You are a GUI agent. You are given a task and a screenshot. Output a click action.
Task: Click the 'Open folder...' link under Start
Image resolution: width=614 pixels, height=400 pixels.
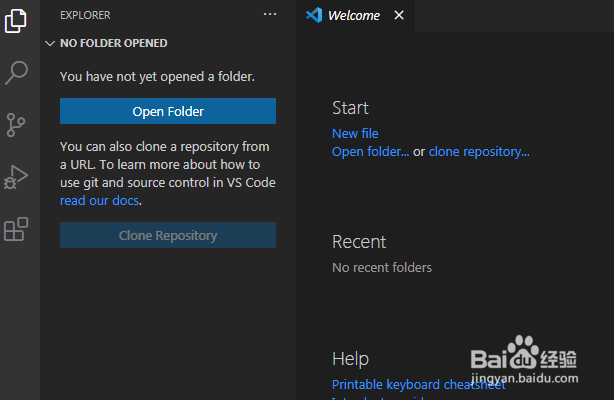[370, 152]
